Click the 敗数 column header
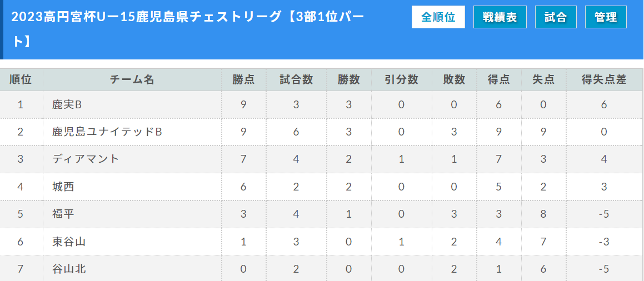644x281 pixels. click(454, 79)
